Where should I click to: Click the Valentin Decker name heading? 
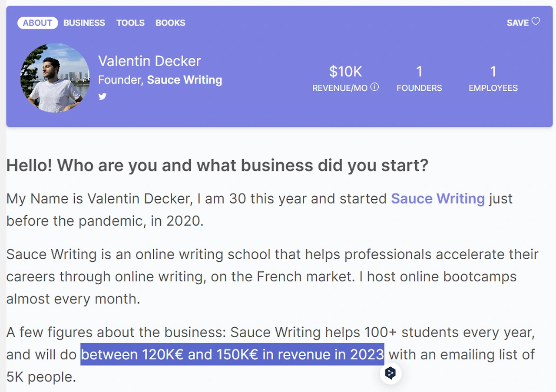(149, 61)
